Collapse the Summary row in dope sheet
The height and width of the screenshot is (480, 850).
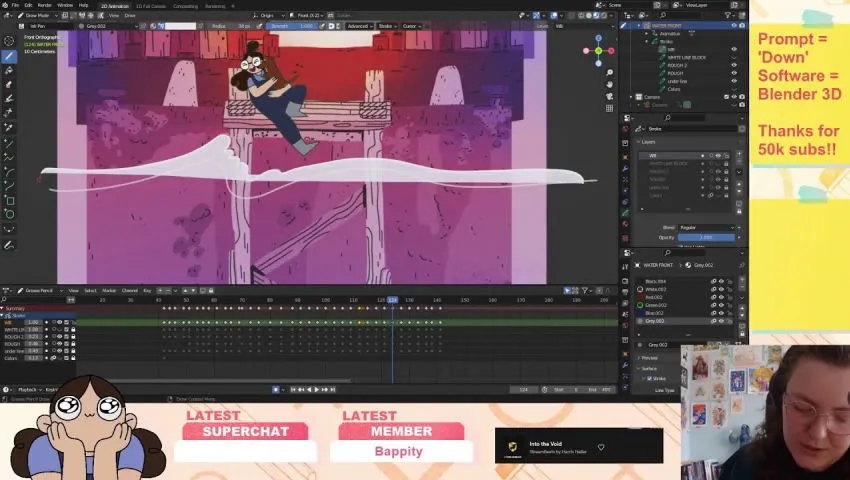(3, 308)
